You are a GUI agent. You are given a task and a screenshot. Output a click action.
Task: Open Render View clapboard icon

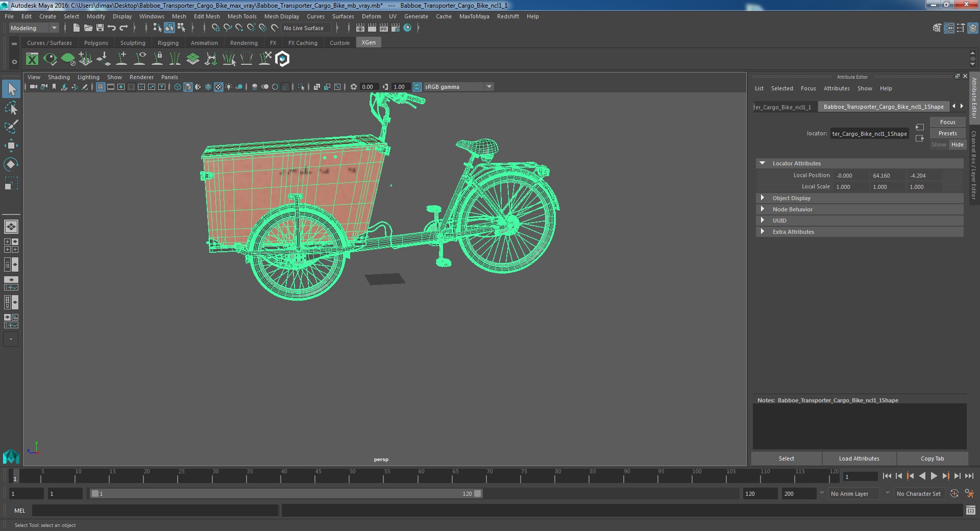[360, 28]
